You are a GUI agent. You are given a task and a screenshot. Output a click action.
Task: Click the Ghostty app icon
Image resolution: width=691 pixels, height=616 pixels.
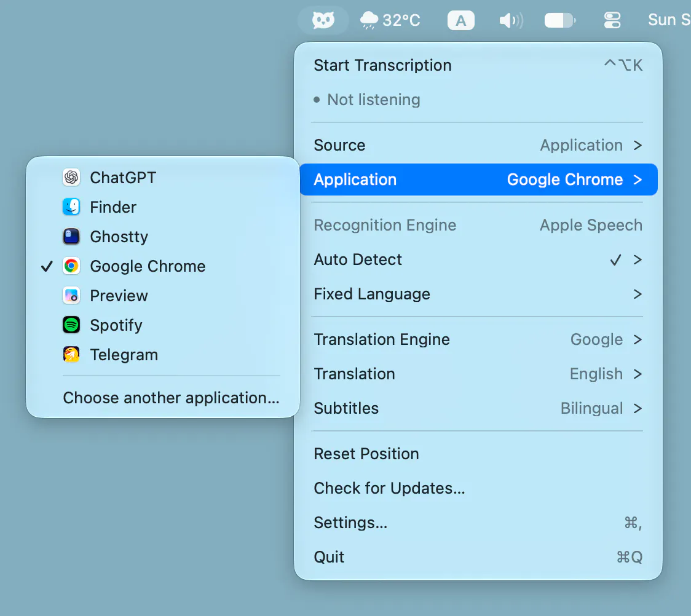tap(71, 237)
